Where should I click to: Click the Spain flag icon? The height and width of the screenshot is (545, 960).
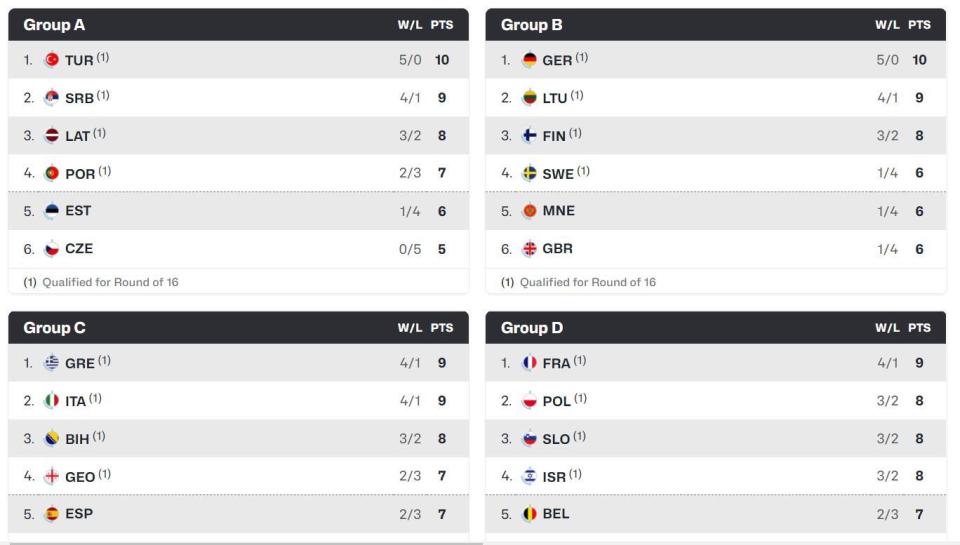pos(52,514)
